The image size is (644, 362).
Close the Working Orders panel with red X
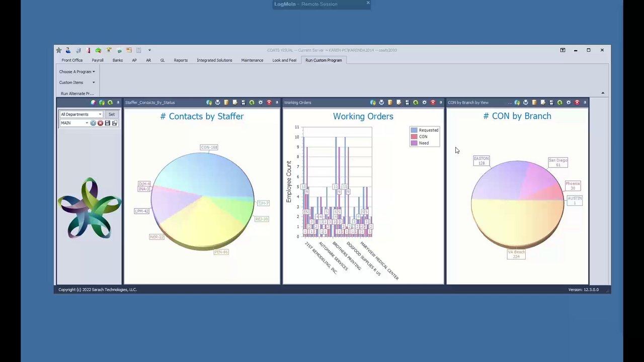click(433, 103)
